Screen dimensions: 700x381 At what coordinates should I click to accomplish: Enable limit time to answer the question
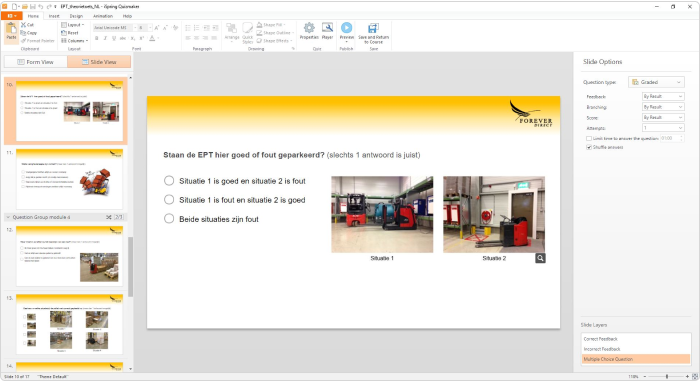589,138
